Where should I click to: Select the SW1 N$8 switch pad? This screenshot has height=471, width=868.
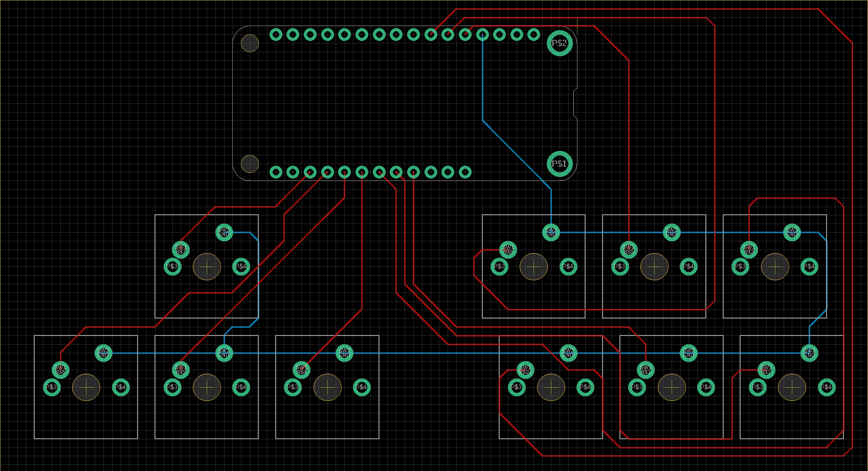click(628, 250)
